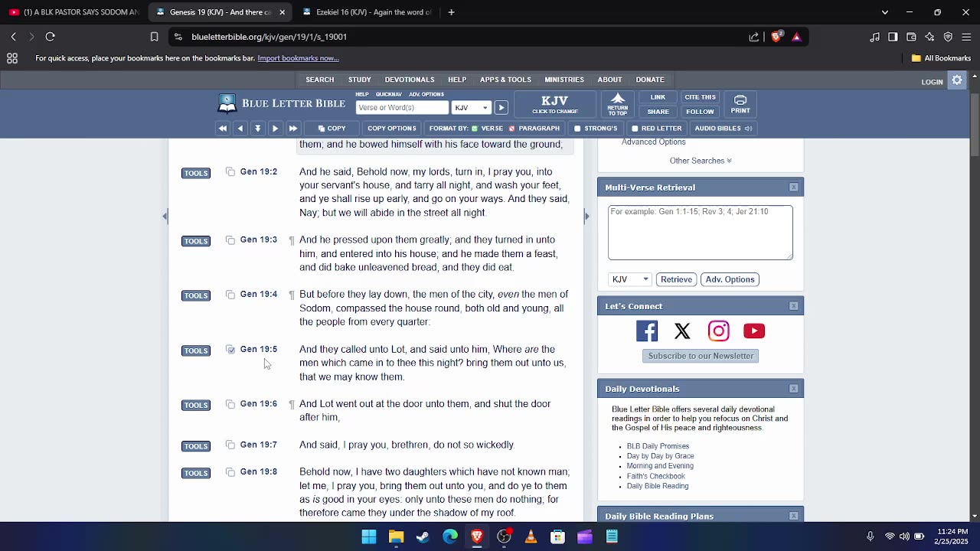
Task: Go to the previous chapter arrow
Action: point(240,129)
